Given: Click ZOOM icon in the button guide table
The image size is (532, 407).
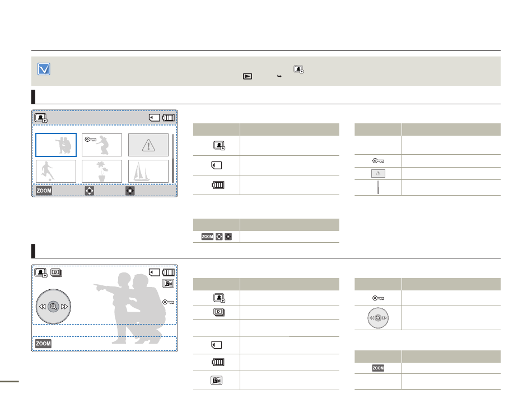Looking at the screenshot, I should (207, 237).
